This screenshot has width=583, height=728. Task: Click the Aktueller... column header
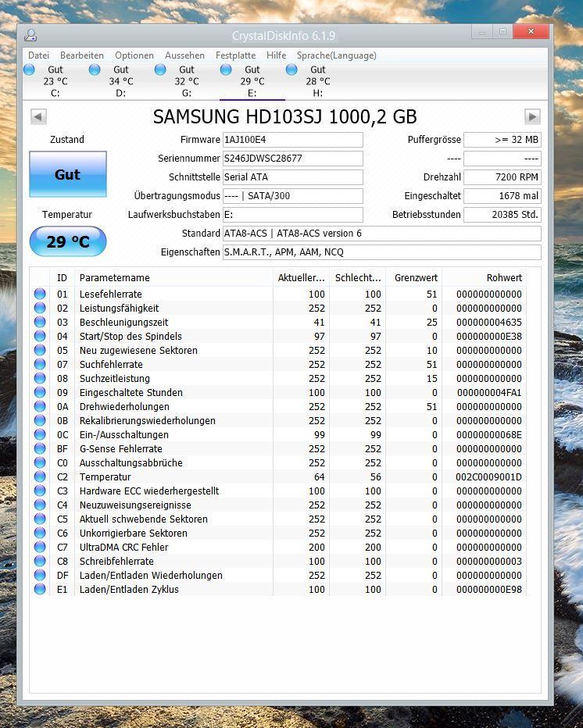pyautogui.click(x=301, y=277)
